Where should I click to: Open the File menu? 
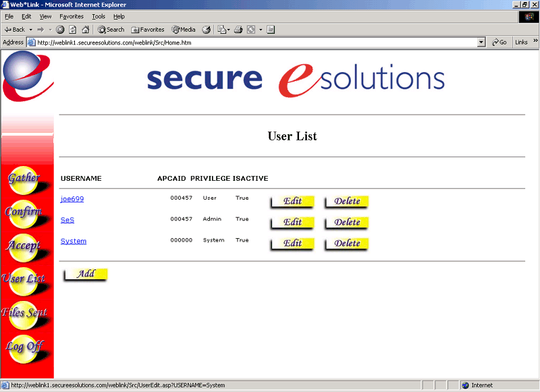click(9, 16)
